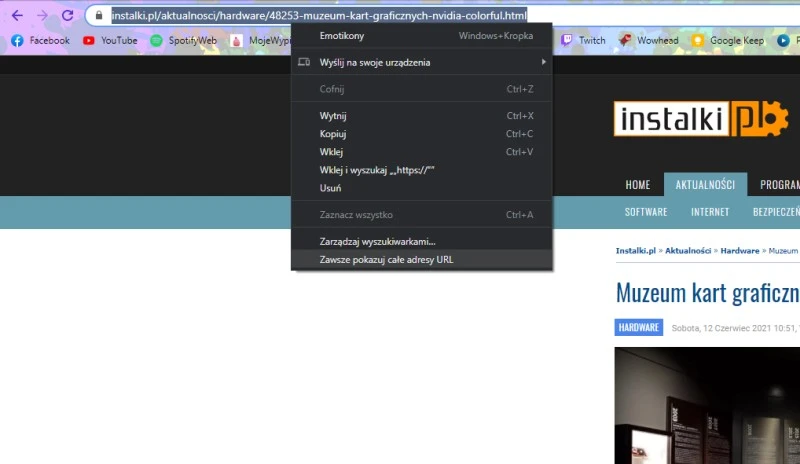Open the HOME site tab

point(638,185)
